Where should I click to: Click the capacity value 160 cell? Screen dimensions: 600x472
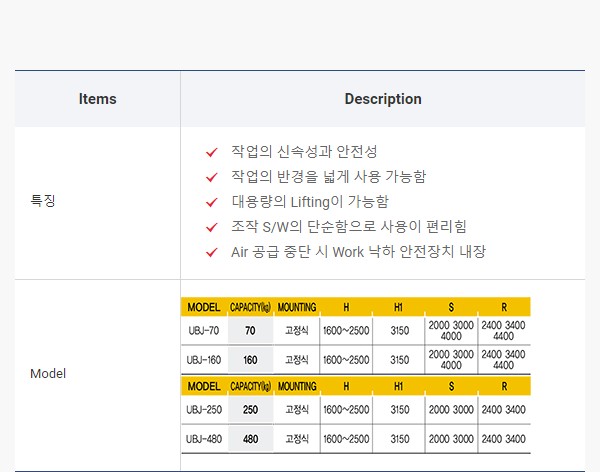click(250, 359)
